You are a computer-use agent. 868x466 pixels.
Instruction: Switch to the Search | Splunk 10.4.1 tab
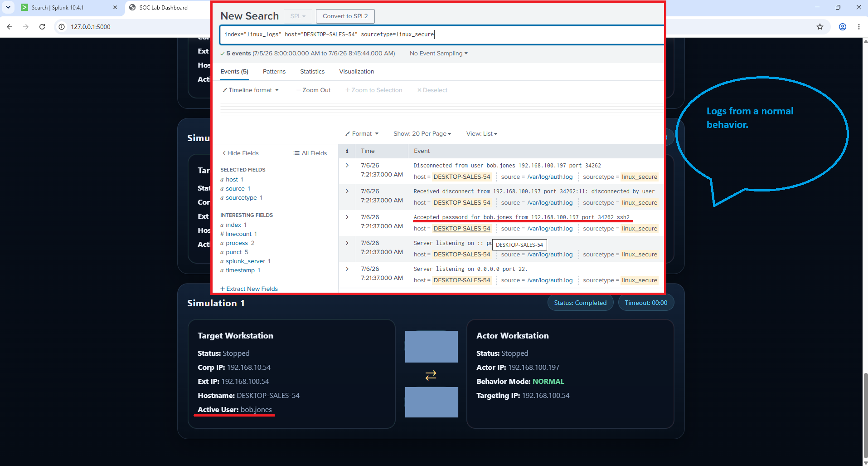[58, 7]
